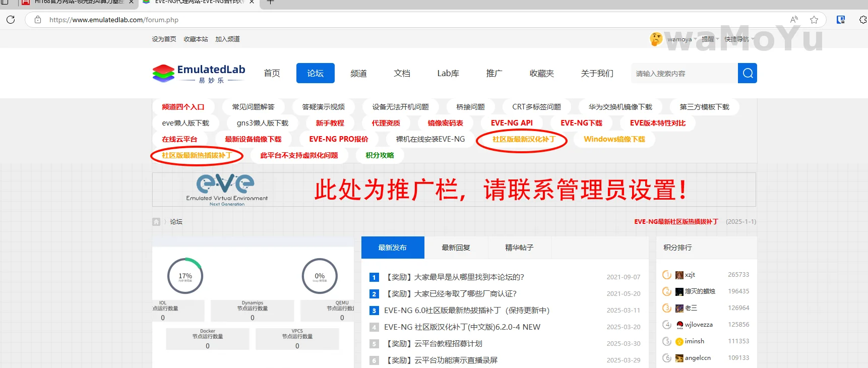
Task: Switch to the 最新回复 tab
Action: coord(456,248)
